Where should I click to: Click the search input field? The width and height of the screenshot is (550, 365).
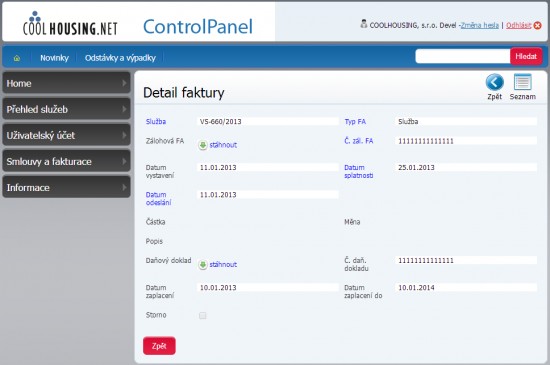click(463, 56)
